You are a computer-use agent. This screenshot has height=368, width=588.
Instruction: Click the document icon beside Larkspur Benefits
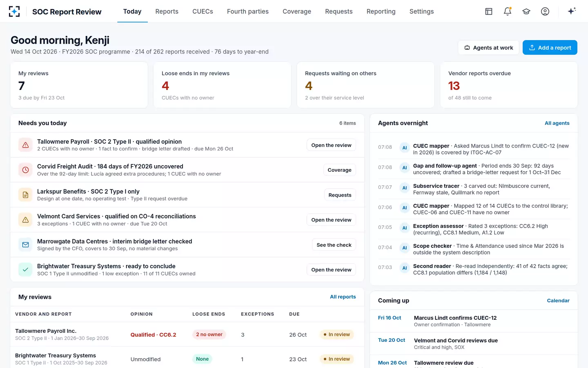25,195
